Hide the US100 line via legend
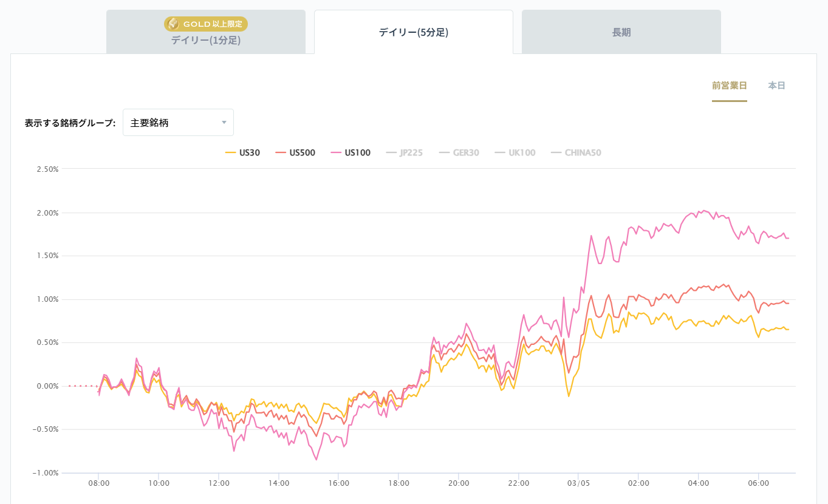 click(x=357, y=153)
